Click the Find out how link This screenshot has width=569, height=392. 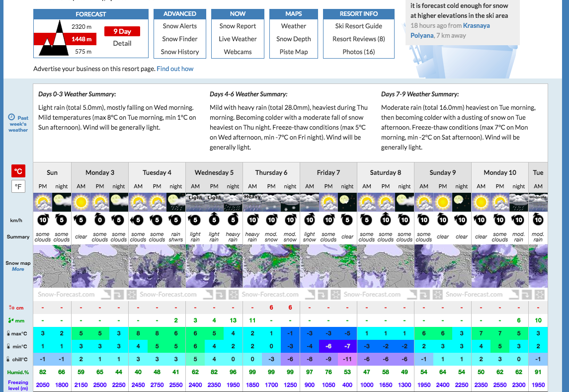[x=175, y=69]
